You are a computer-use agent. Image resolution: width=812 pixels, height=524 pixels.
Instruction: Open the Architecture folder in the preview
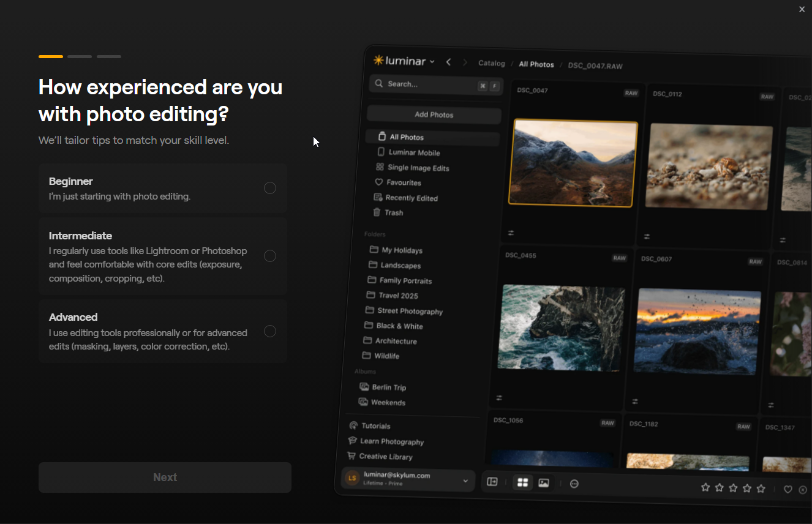click(390, 341)
